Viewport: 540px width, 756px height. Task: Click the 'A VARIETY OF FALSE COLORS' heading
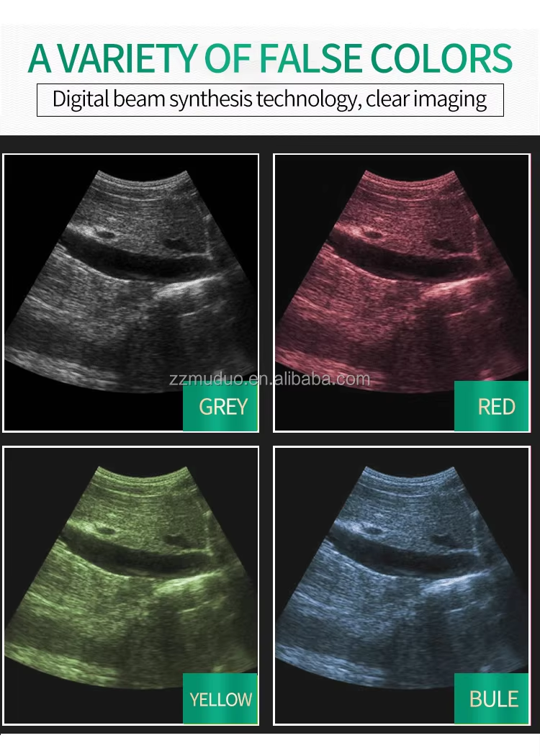click(270, 59)
